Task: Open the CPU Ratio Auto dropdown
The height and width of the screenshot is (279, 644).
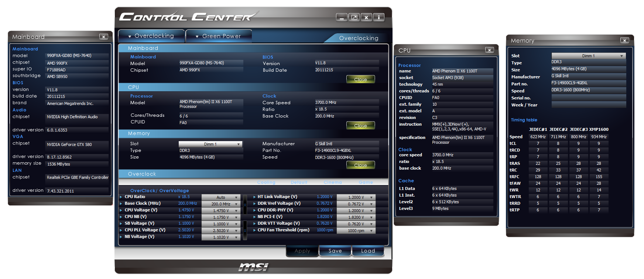Action: [221, 197]
